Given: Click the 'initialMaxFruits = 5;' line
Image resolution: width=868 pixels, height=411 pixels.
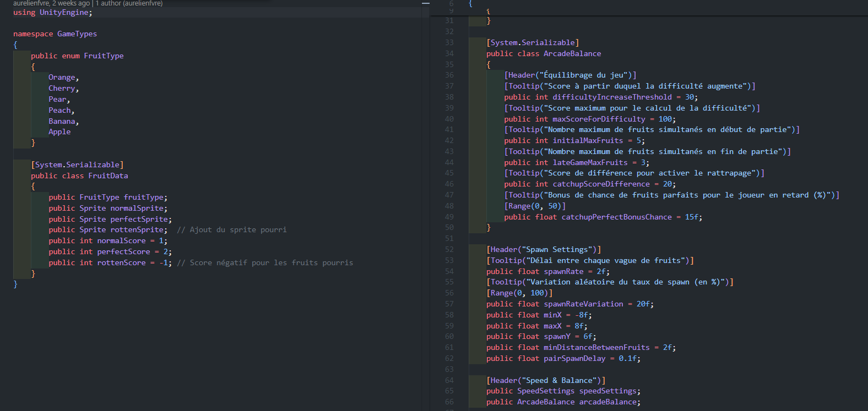Looking at the screenshot, I should pyautogui.click(x=574, y=141).
